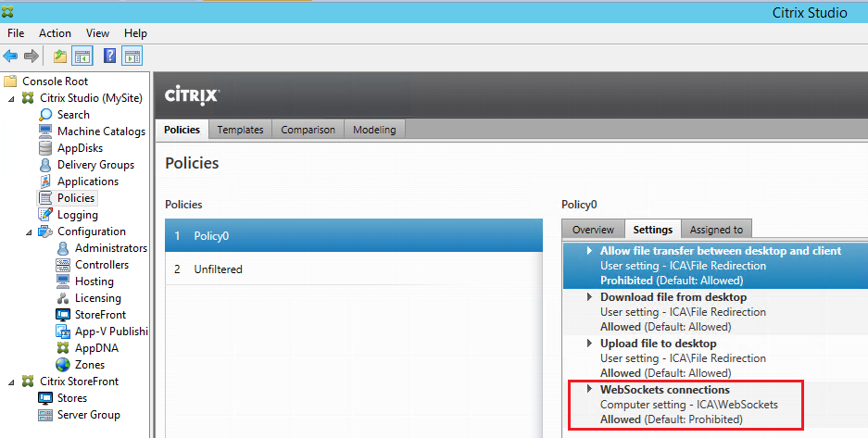Select the Licensing tree label
The width and height of the screenshot is (868, 438).
(x=98, y=298)
